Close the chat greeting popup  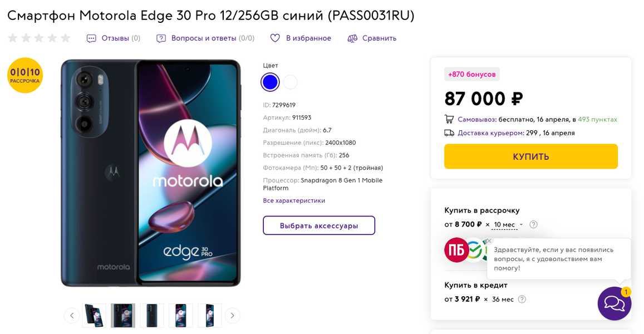[489, 241]
